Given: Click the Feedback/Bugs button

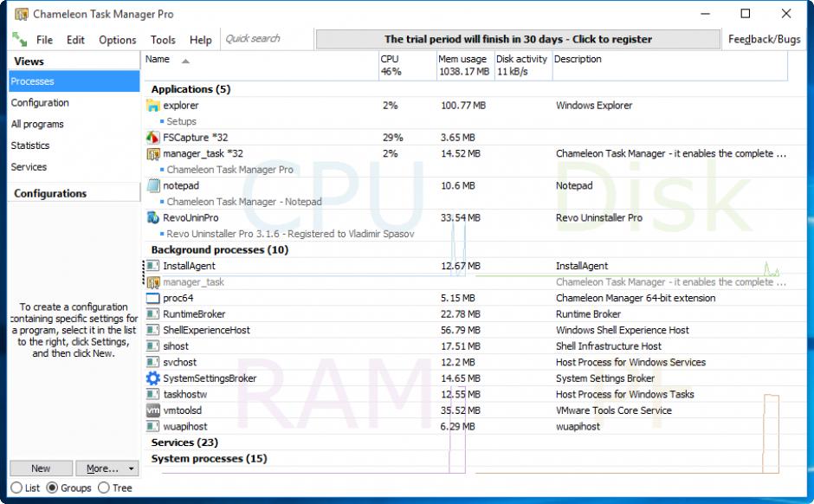Looking at the screenshot, I should [764, 40].
